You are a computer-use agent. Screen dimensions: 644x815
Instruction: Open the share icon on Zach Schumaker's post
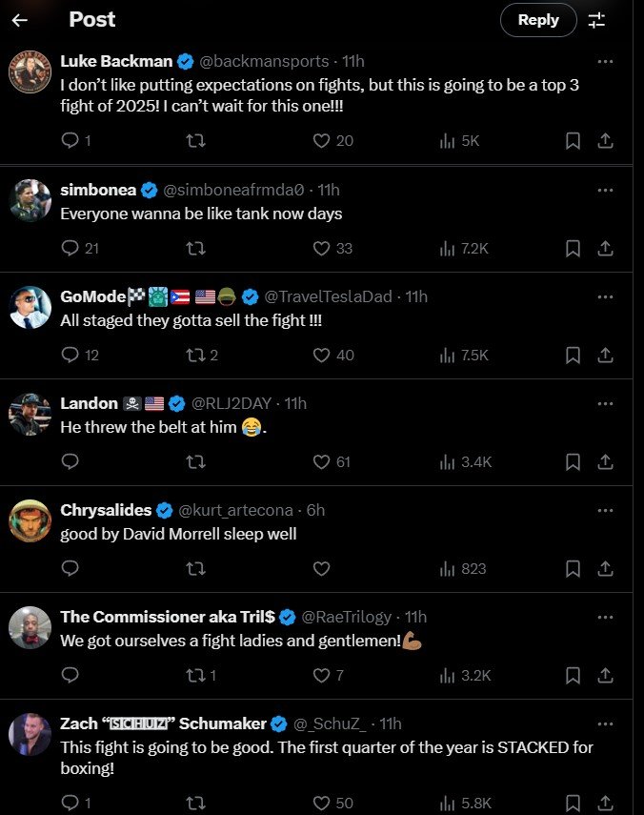coord(606,803)
